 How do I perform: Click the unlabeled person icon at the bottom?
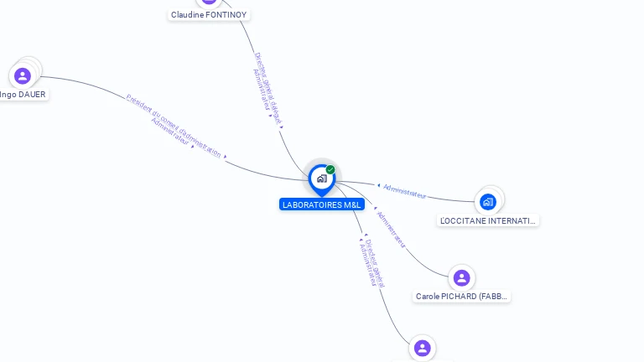(x=423, y=349)
